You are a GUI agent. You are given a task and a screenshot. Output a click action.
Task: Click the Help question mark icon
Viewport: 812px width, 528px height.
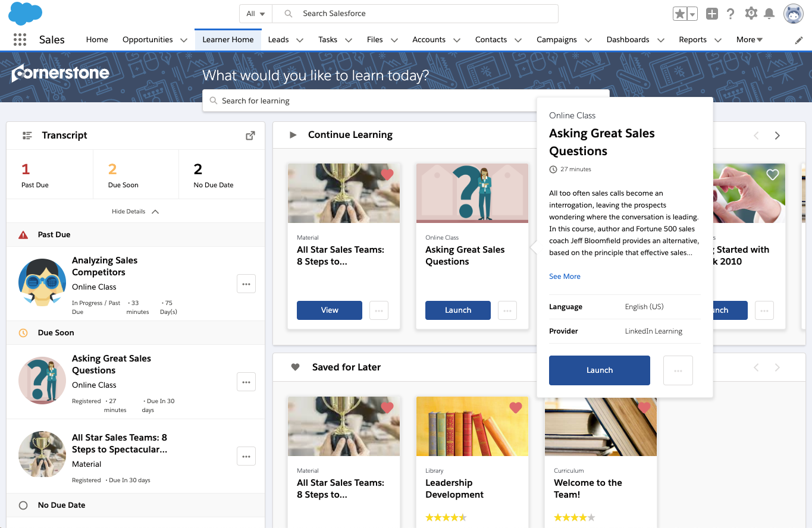pyautogui.click(x=731, y=14)
